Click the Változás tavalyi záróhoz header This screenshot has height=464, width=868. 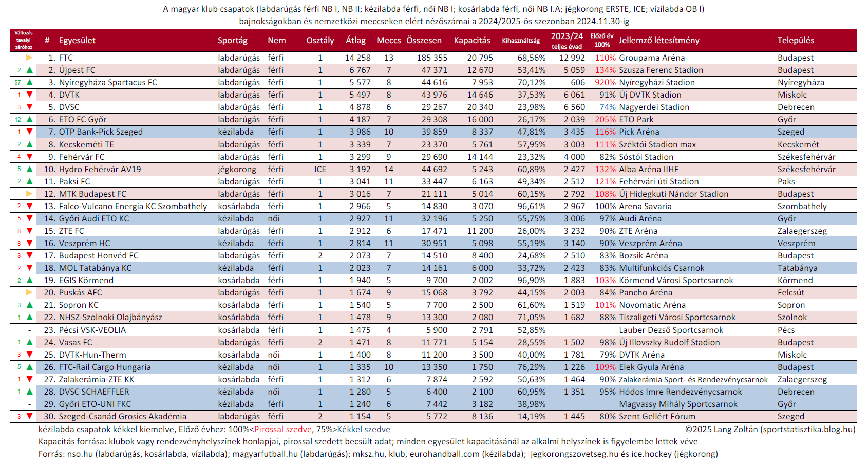tap(23, 40)
